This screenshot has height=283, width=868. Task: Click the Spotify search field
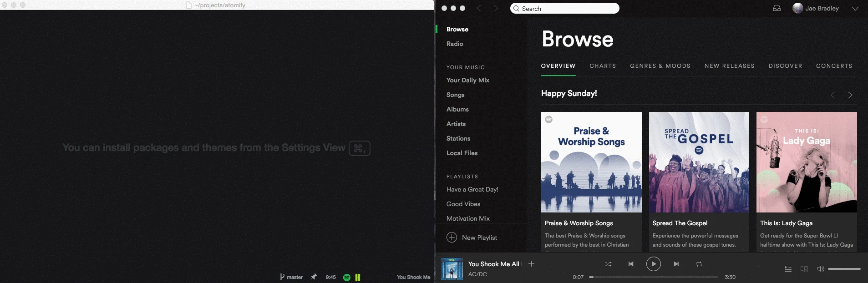pyautogui.click(x=565, y=9)
